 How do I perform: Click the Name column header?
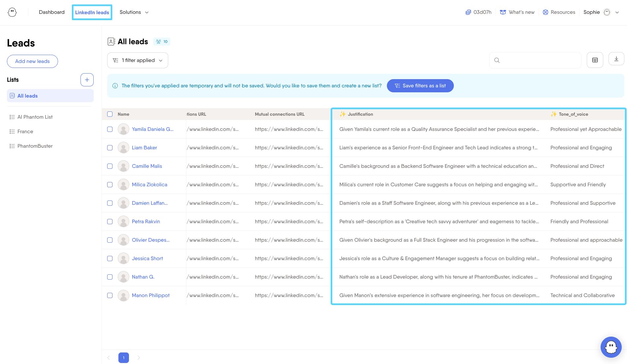pyautogui.click(x=123, y=114)
